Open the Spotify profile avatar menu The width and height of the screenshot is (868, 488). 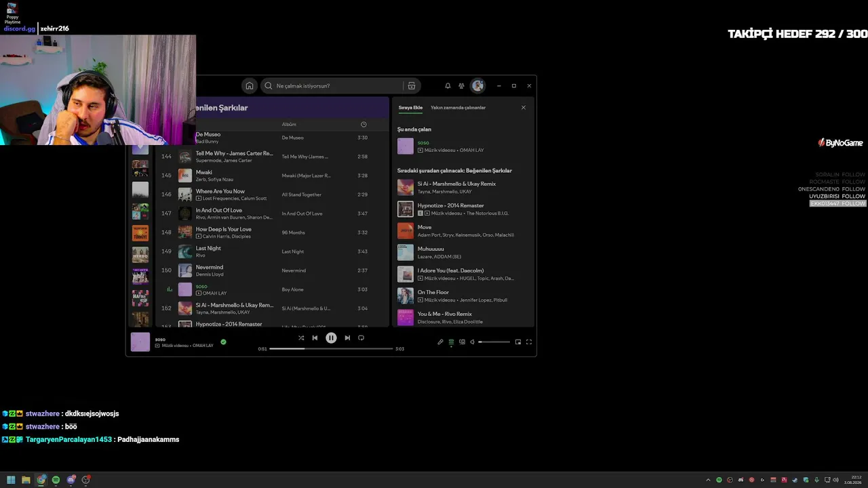[478, 86]
